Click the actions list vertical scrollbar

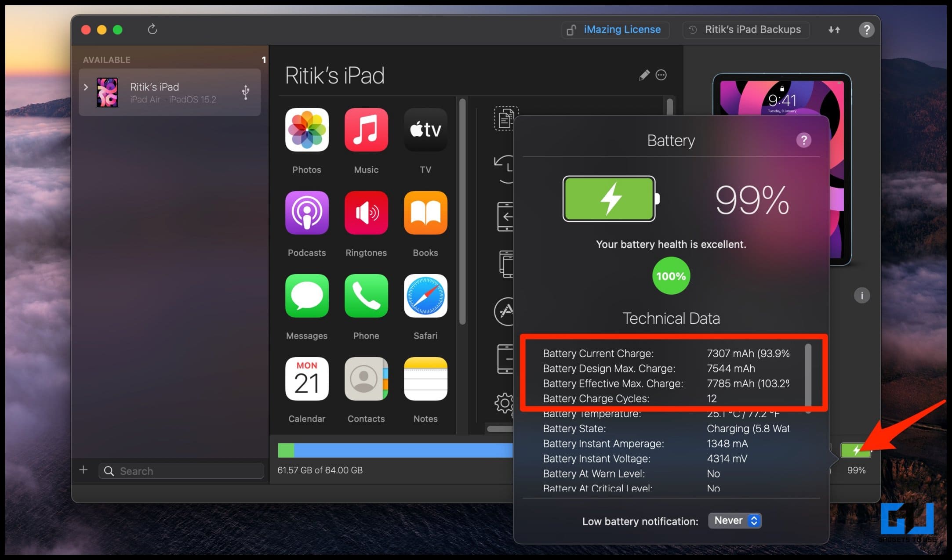click(x=669, y=107)
